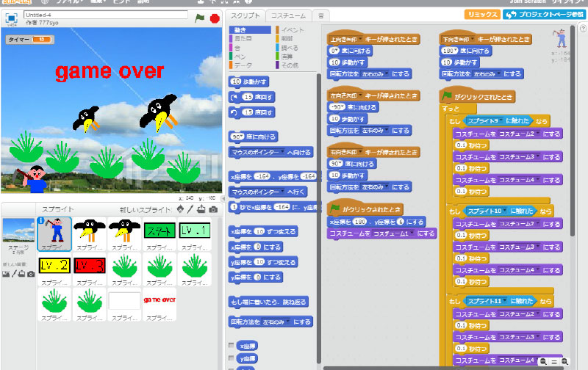Click the clockwise 15度回す block icon
Screen dimensions: 588x370
[x=234, y=98]
